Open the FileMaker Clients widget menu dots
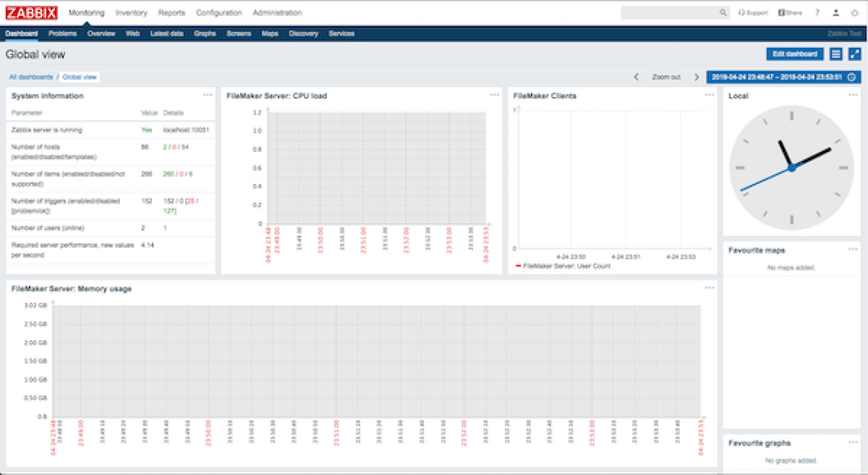The height and width of the screenshot is (475, 868). [709, 95]
